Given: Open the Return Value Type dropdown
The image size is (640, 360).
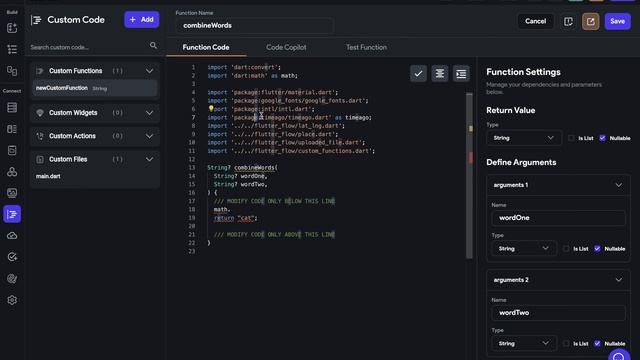Looking at the screenshot, I should click(524, 138).
